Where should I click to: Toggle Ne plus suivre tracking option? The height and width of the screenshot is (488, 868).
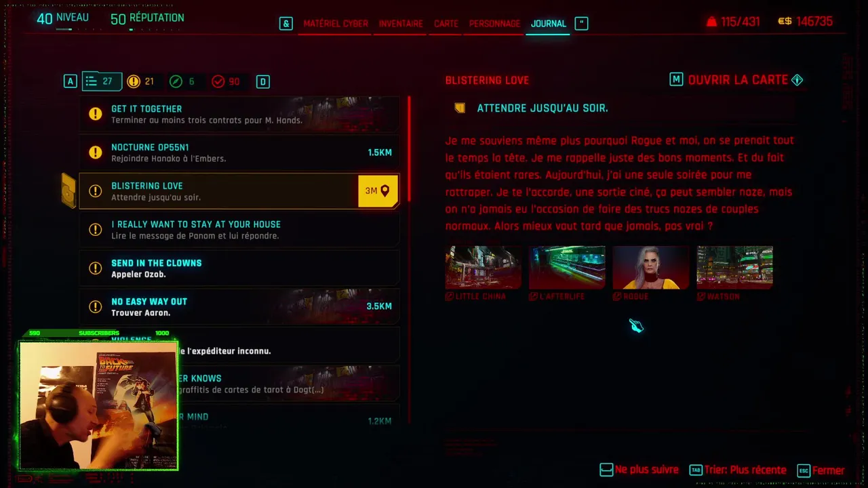click(x=639, y=470)
